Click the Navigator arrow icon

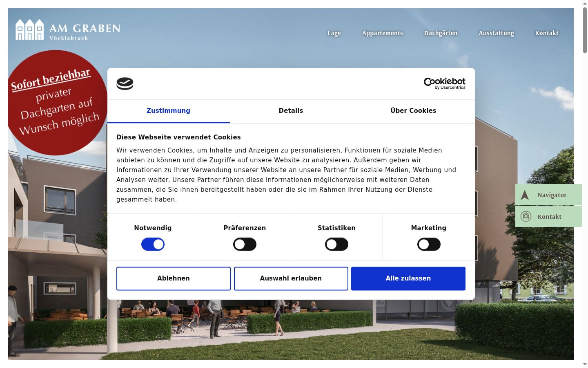(525, 195)
